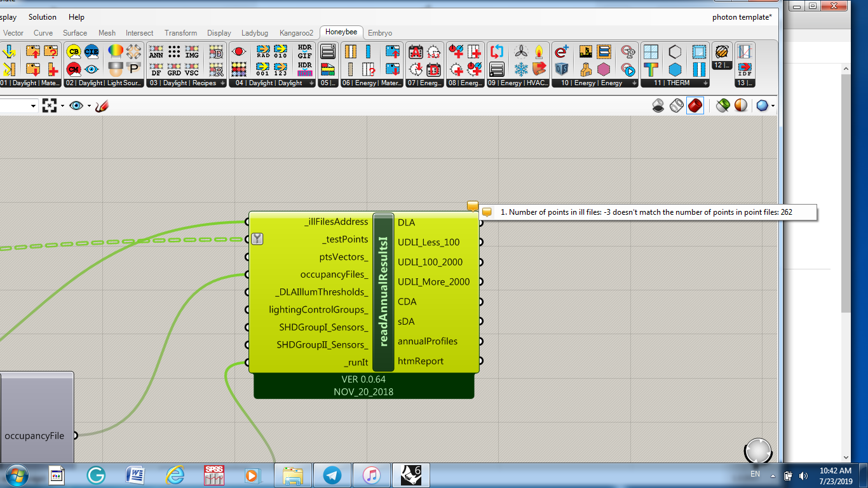Select the snowflake cooling icon in HVAC panel

coord(521,69)
